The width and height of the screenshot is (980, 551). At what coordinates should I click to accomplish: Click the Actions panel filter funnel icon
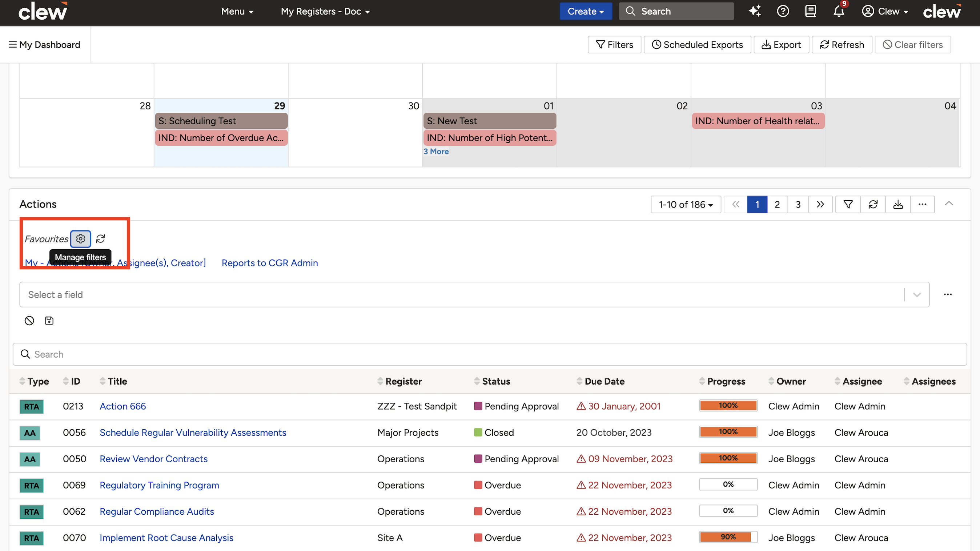(848, 205)
